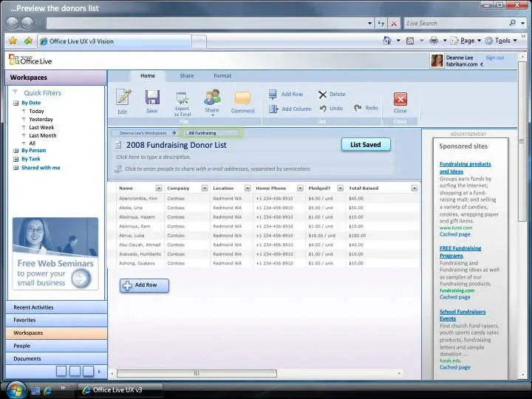This screenshot has height=399, width=532.
Task: Click the Comment bubble icon
Action: (242, 98)
